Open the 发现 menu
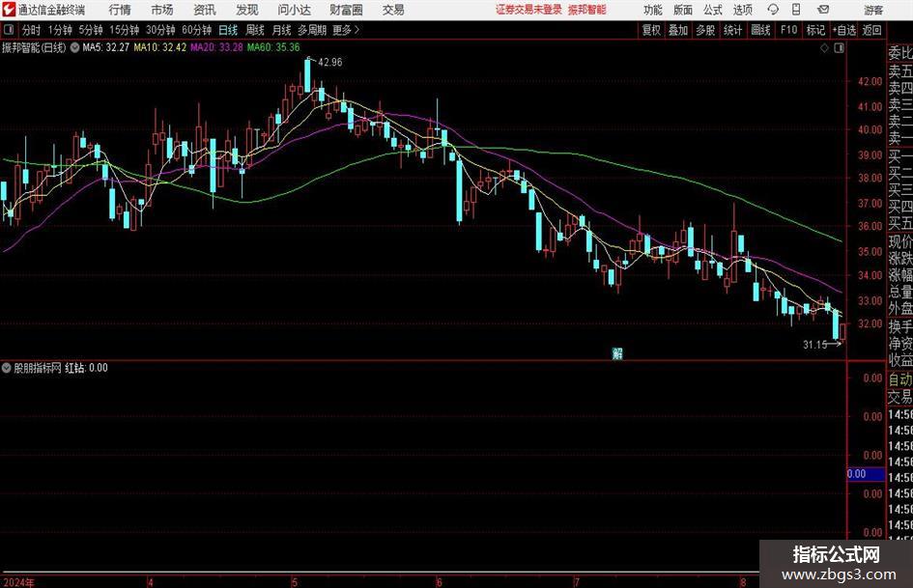Screen dimensions: 913x588 (247, 10)
